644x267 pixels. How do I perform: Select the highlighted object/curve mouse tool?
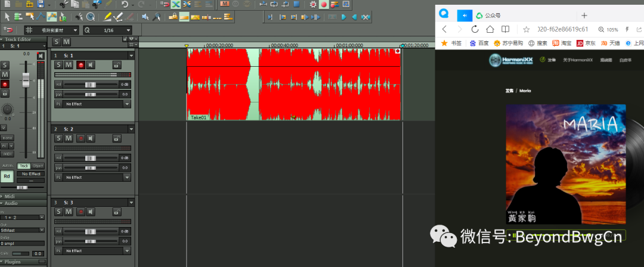pyautogui.click(x=52, y=17)
